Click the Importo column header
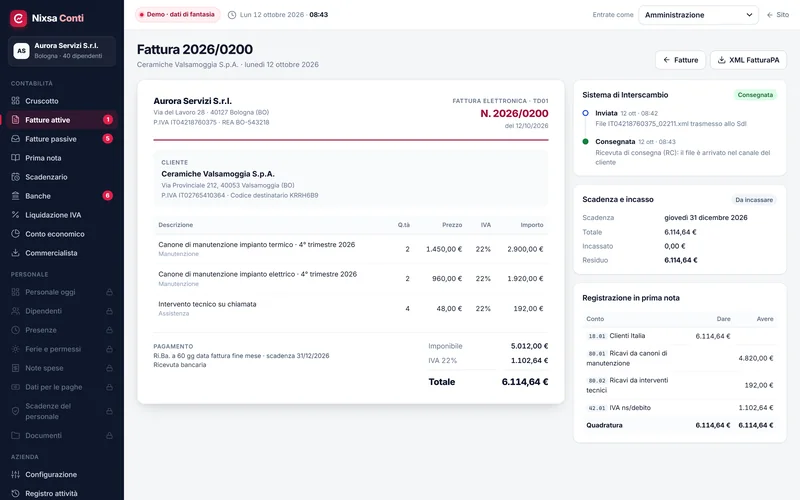The height and width of the screenshot is (500, 800). pos(532,225)
